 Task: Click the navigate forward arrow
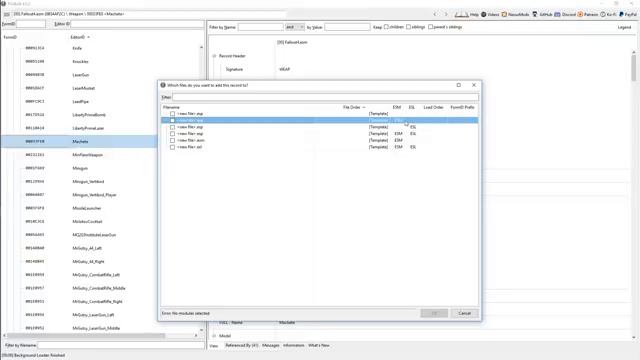[x=446, y=14]
